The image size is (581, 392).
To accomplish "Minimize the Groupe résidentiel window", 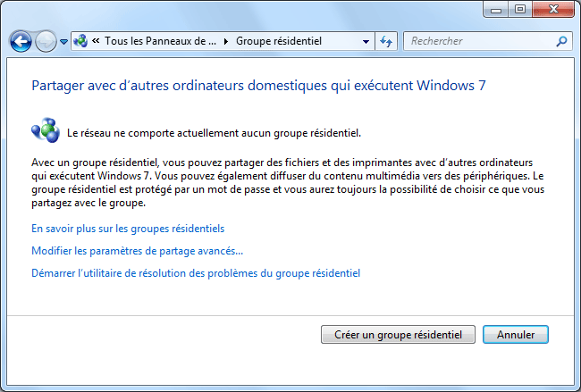I will (496, 10).
